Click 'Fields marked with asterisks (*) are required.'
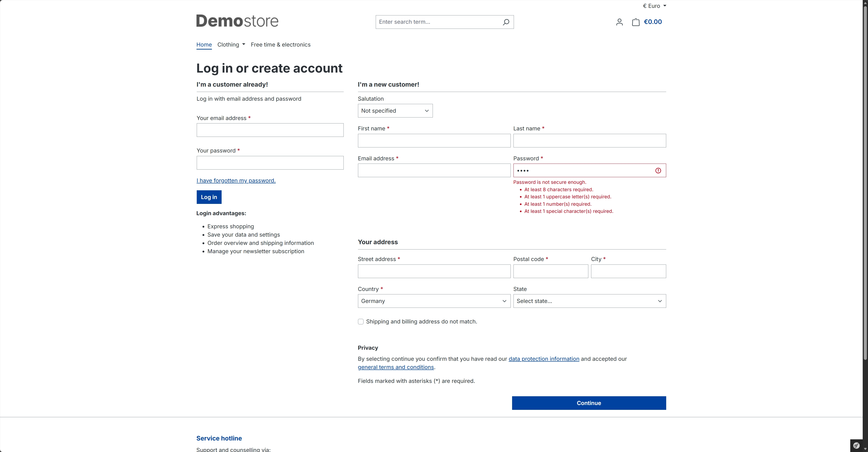Image resolution: width=868 pixels, height=452 pixels. coord(416,381)
